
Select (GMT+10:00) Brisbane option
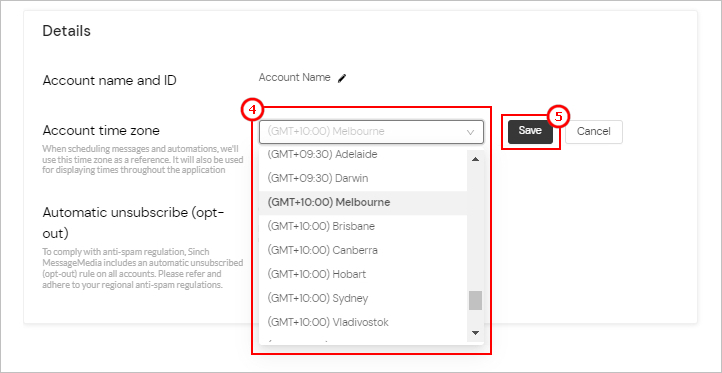(363, 227)
